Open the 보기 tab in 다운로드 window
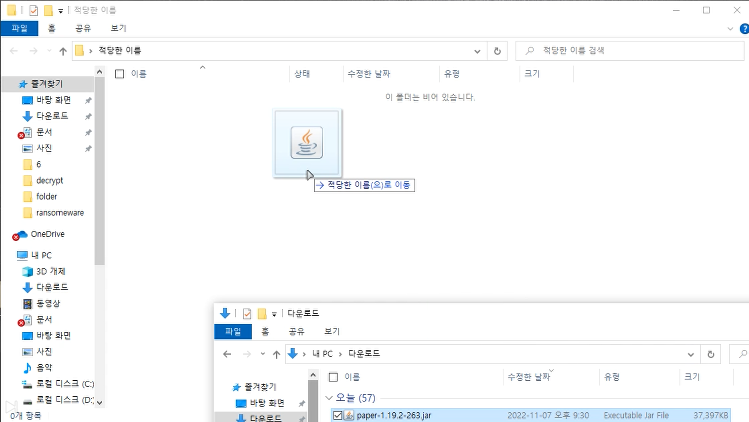This screenshot has width=749, height=422. click(x=332, y=331)
